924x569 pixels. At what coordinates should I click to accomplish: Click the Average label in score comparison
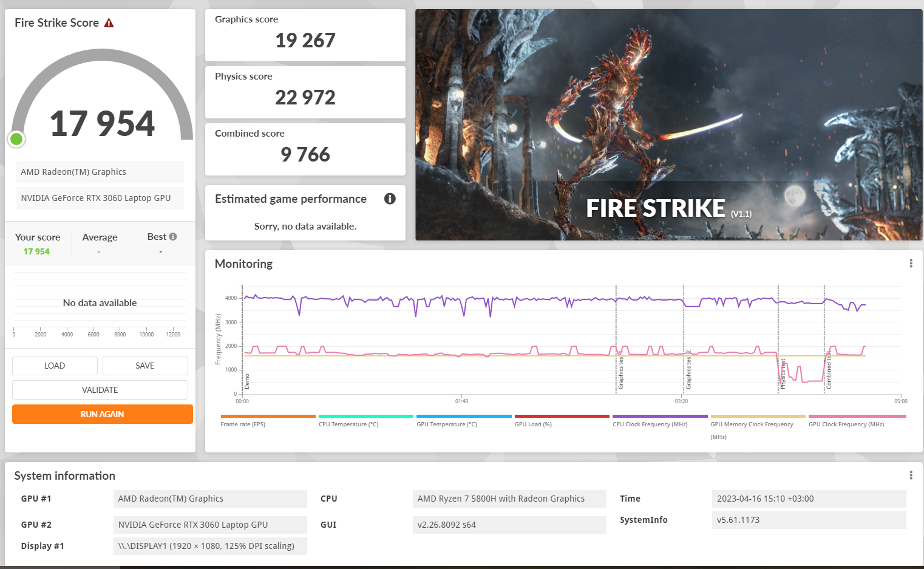point(100,237)
